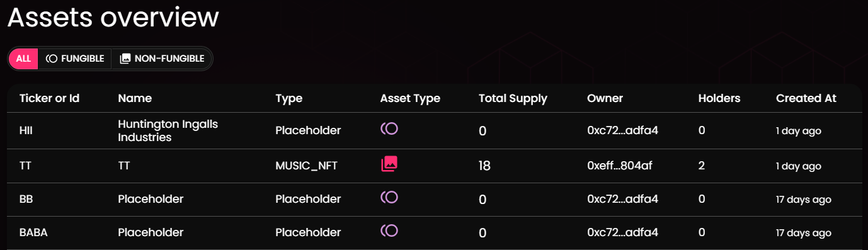Switch filter to NON-FUNGIBLE assets
868x250 pixels.
[x=162, y=59]
